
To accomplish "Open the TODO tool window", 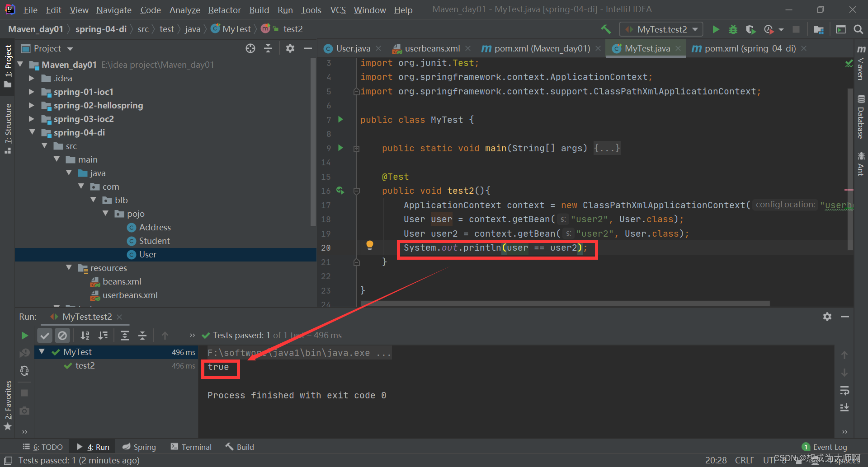I will point(43,447).
